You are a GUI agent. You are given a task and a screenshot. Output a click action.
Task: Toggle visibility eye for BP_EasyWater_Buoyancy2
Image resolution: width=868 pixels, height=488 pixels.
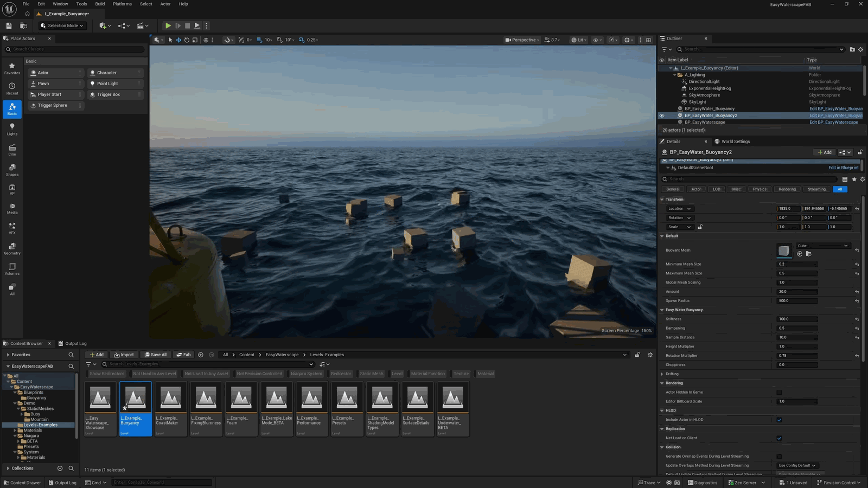click(x=661, y=115)
